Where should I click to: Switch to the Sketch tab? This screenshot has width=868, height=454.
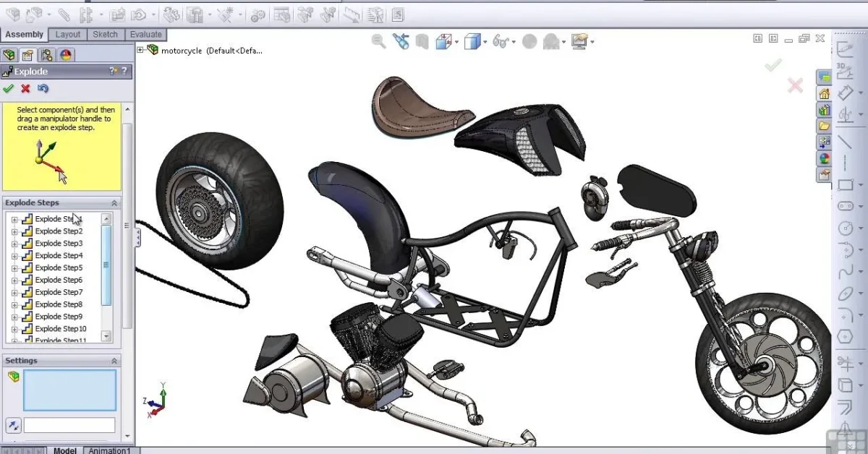106,35
